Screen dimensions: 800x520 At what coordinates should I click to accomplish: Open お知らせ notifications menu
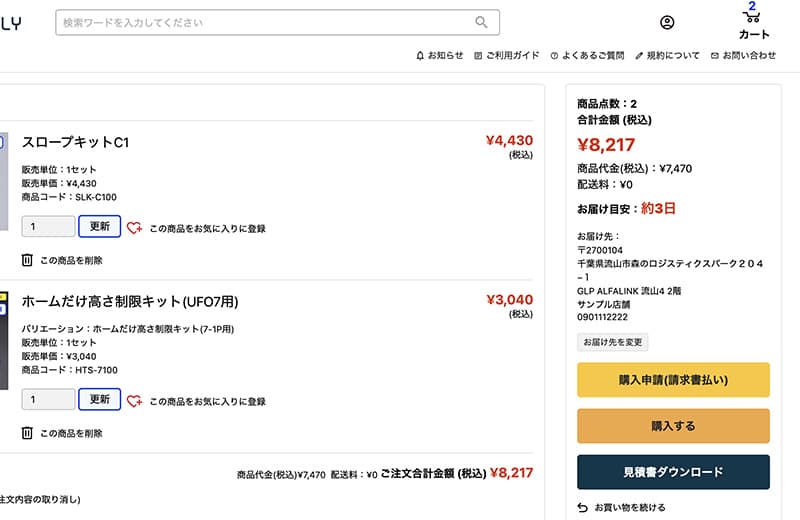[440, 55]
